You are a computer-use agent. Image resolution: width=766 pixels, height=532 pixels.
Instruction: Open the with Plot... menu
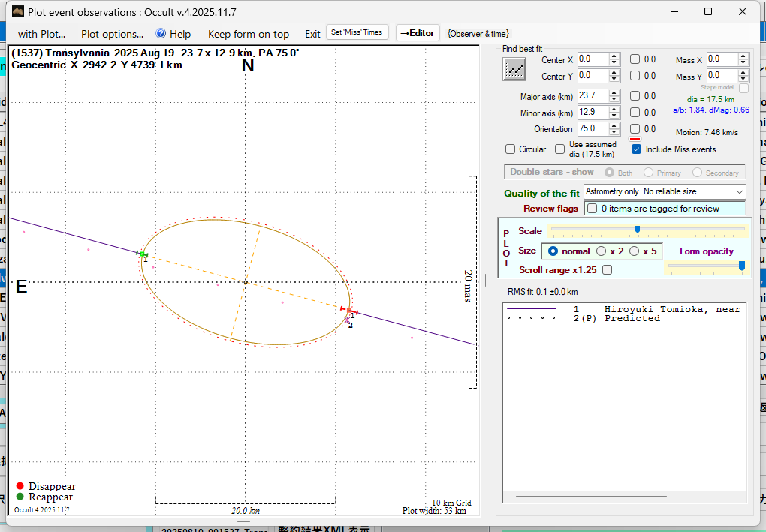pos(42,34)
